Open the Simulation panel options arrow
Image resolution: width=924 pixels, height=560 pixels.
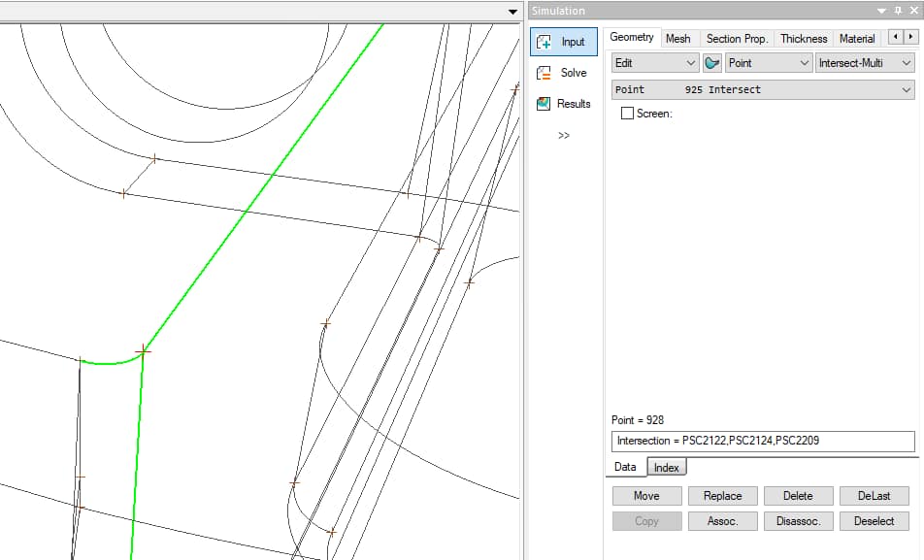coord(881,11)
